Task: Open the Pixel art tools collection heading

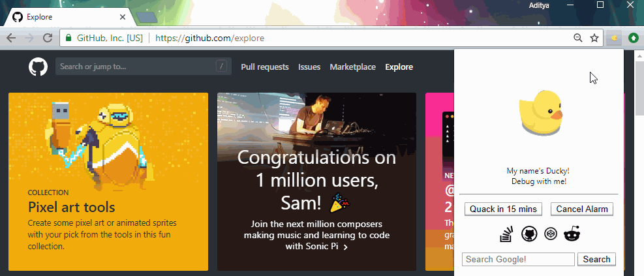Action: 72,207
